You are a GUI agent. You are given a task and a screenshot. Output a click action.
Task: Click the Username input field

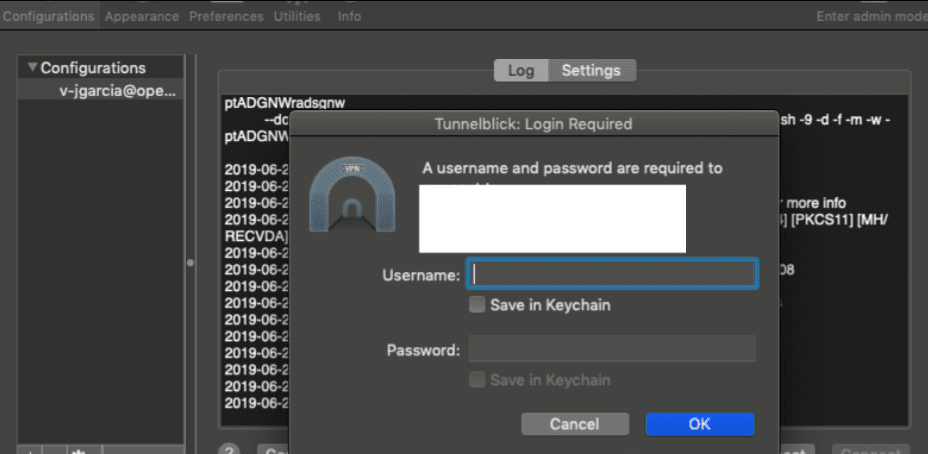613,273
